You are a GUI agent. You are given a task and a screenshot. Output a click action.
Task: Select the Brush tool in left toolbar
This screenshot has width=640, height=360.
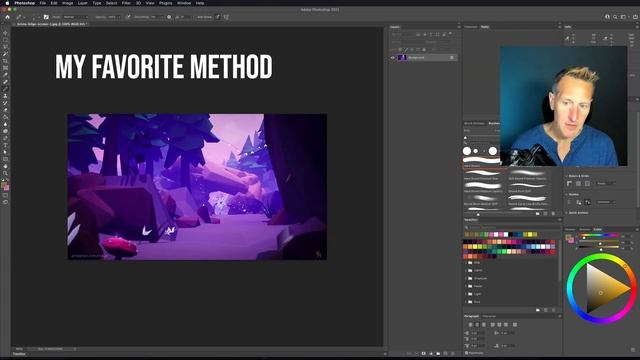click(5, 89)
